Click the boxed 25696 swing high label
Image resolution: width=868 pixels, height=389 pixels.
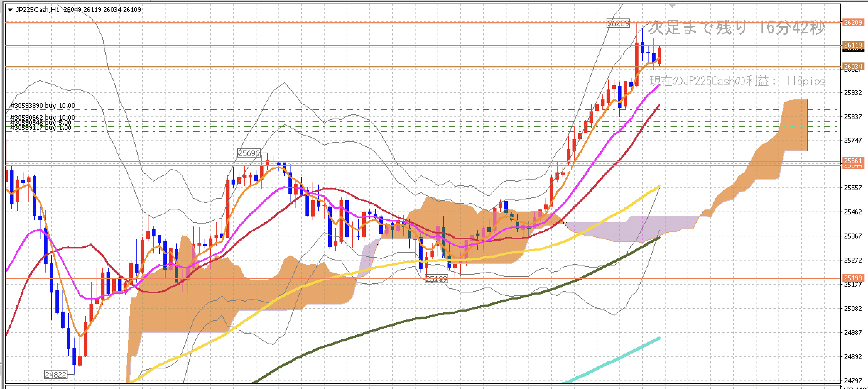[249, 153]
